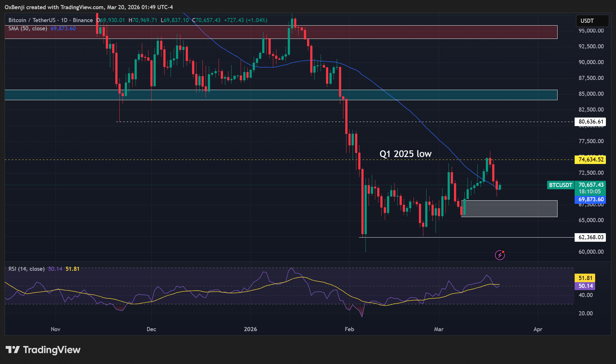Click the 2026 label on time axis

pyautogui.click(x=251, y=329)
